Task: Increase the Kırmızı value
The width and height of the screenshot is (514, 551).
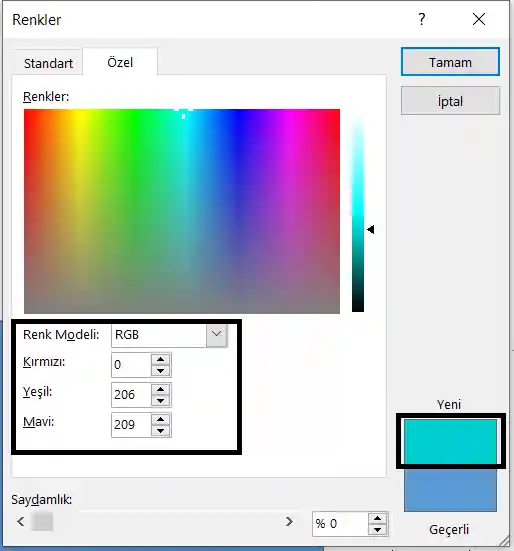Action: pyautogui.click(x=161, y=359)
